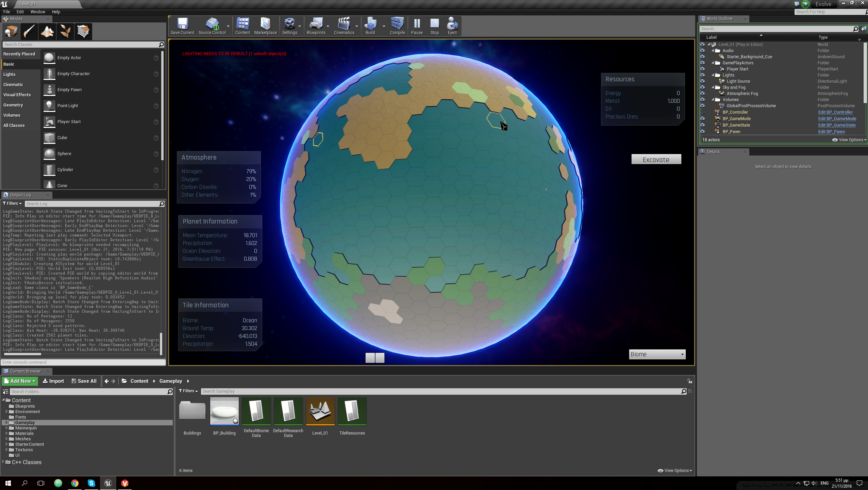
Task: Open the Output Log Filters dropdown
Action: [12, 203]
